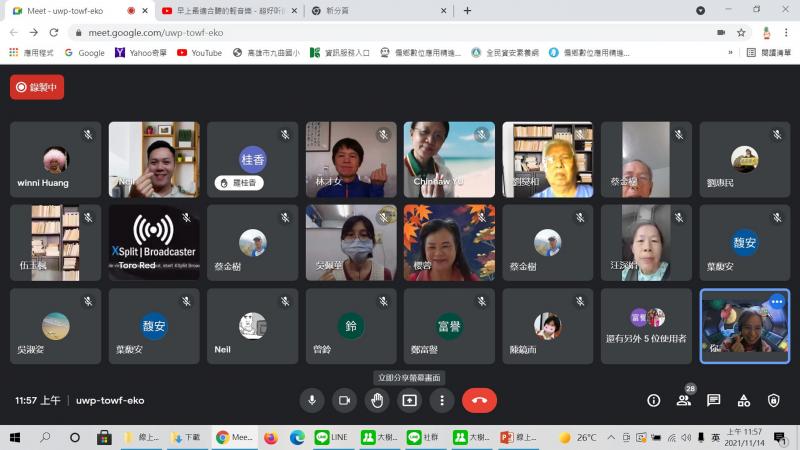Open a new browser tab

pos(467,11)
